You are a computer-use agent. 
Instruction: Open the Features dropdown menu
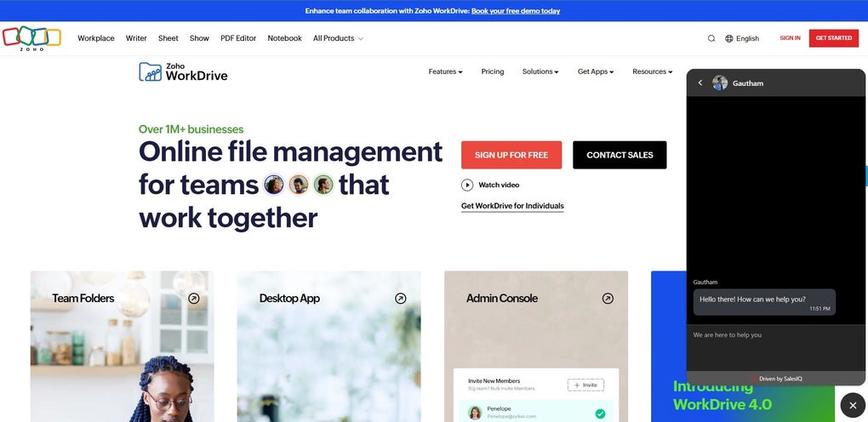coord(446,71)
